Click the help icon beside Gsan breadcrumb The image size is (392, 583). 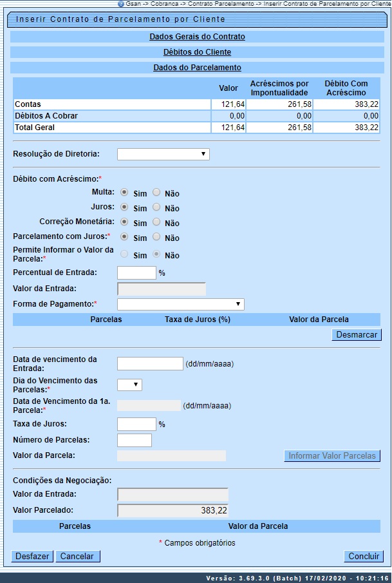[x=121, y=4]
